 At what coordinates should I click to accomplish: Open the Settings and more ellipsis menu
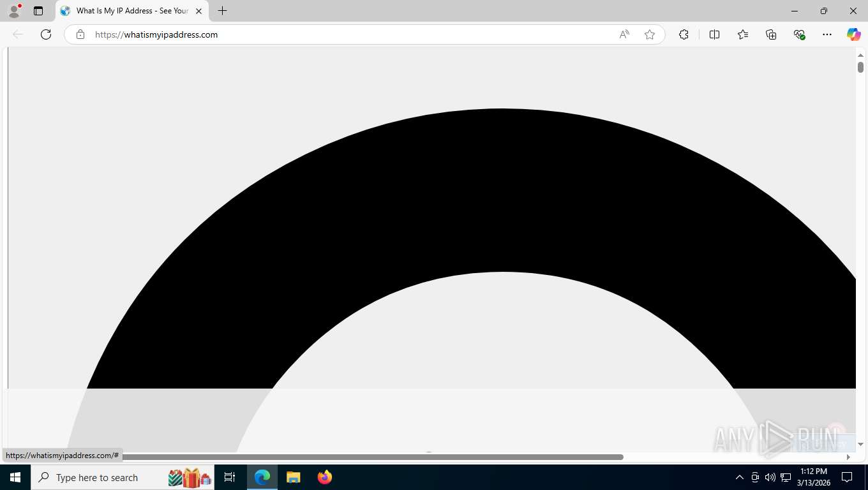point(827,34)
